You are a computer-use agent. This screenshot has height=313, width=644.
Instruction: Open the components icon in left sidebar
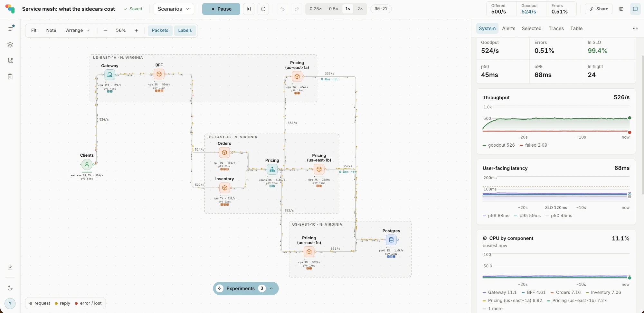pyautogui.click(x=10, y=61)
